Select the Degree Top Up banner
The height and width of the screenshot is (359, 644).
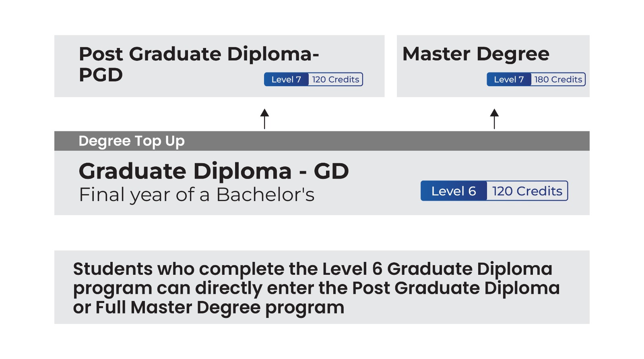tap(132, 141)
